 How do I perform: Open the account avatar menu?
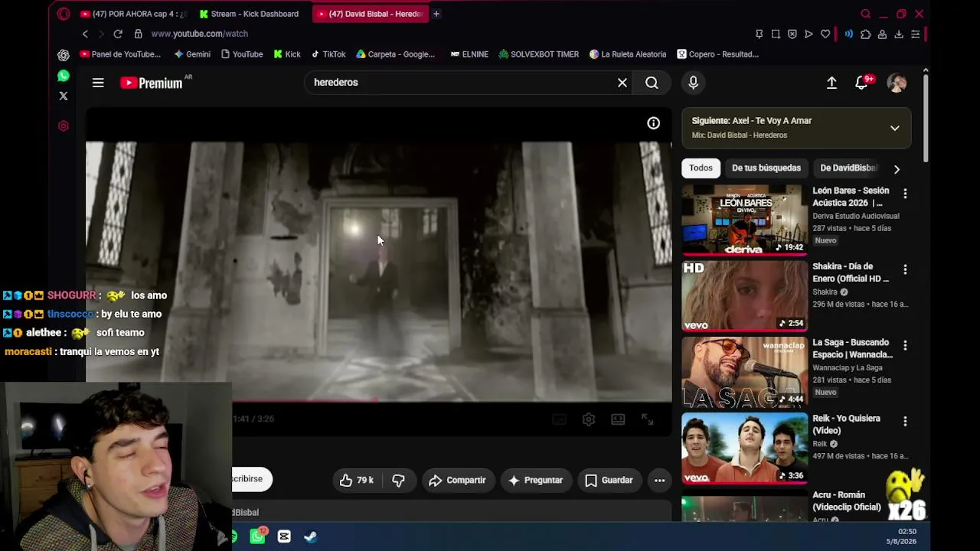(897, 83)
